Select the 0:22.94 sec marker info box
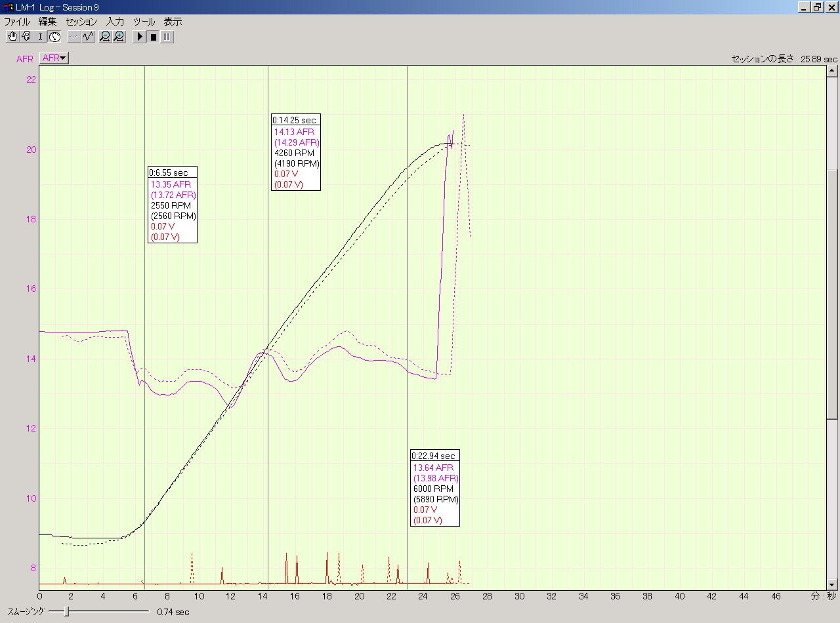This screenshot has width=840, height=623. point(435,488)
